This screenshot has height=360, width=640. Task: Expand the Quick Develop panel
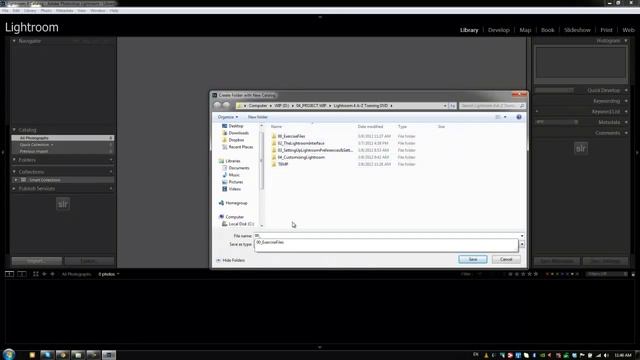[626, 90]
